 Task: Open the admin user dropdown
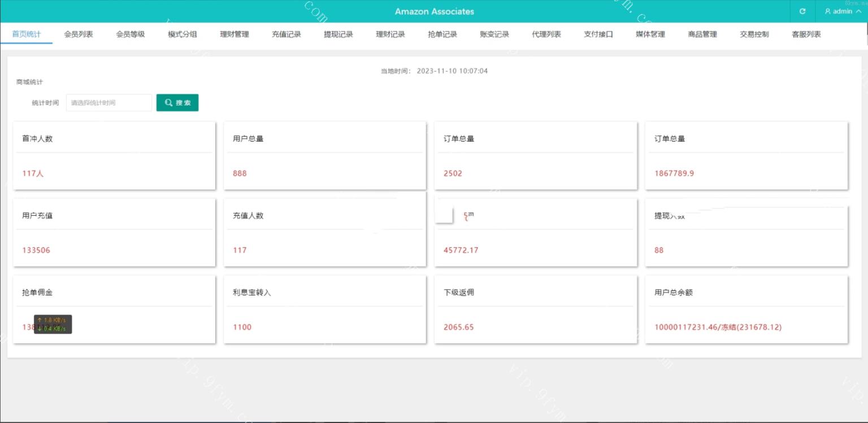click(843, 11)
